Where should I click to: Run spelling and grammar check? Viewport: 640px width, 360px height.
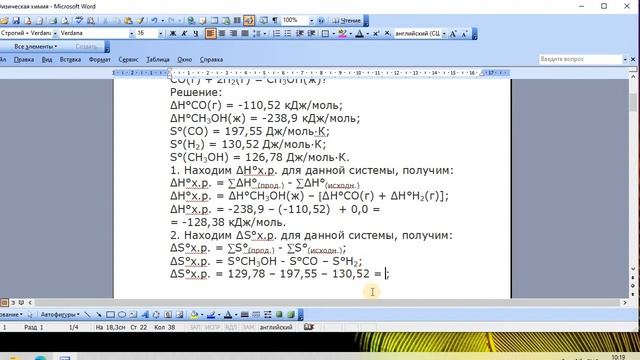tap(80, 20)
